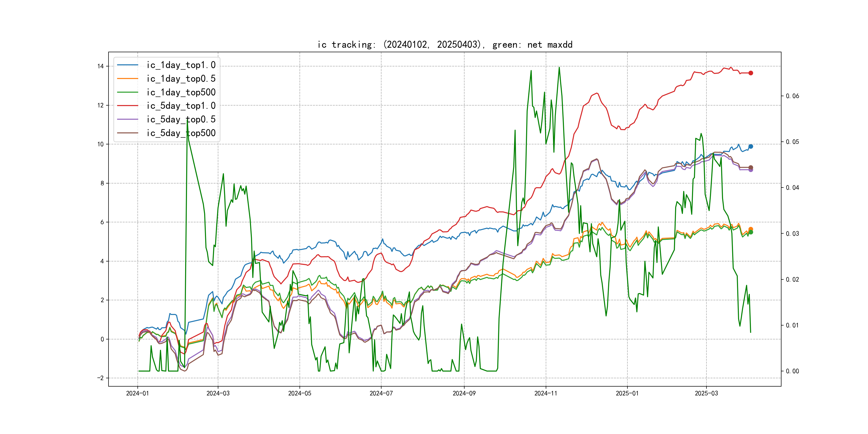This screenshot has height=434, width=868.
Task: Click the purple line swatch in legend
Action: pyautogui.click(x=128, y=119)
